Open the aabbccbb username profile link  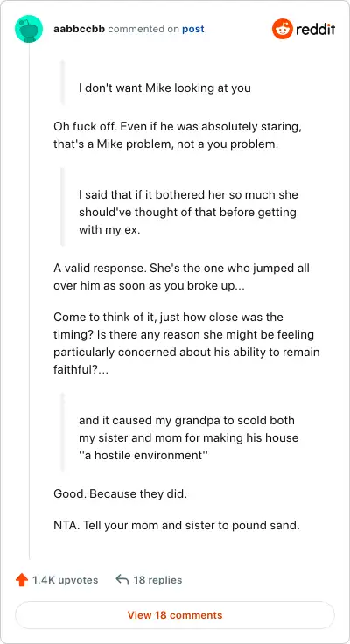point(80,29)
